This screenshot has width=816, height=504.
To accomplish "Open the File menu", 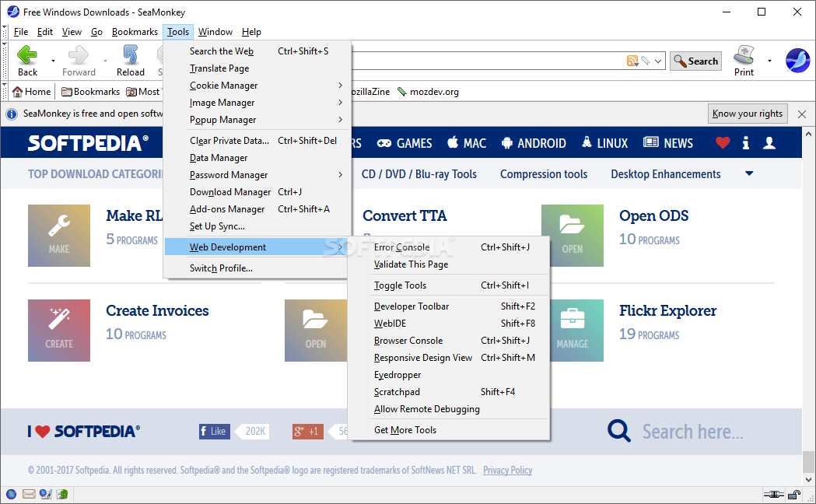I will click(21, 32).
